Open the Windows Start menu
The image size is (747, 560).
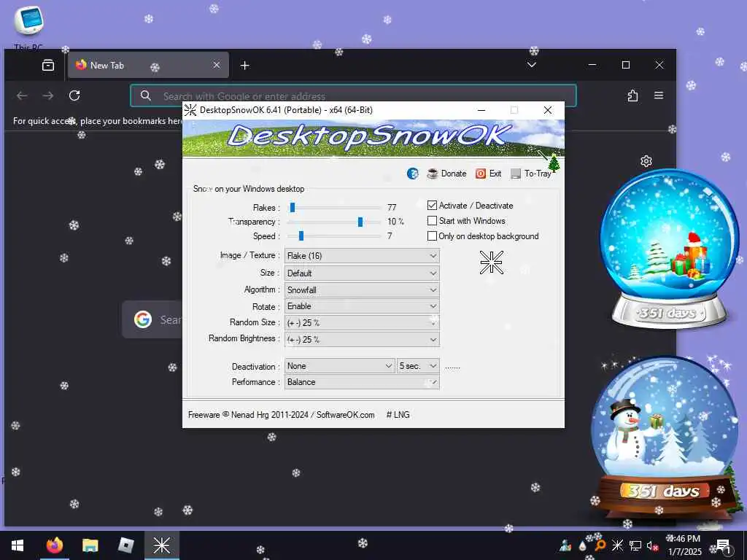pyautogui.click(x=18, y=545)
